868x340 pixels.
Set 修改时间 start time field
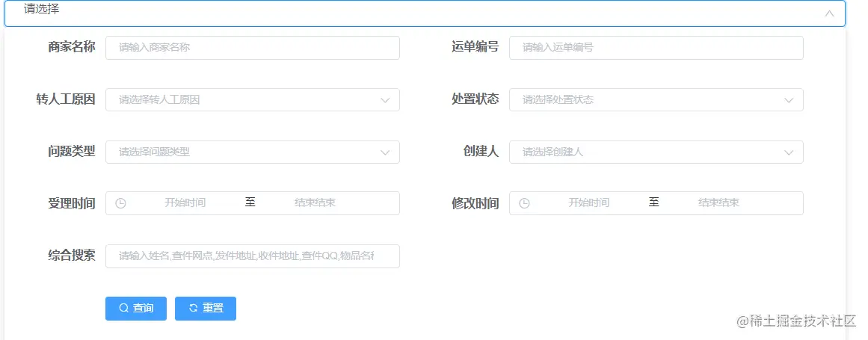(589, 203)
